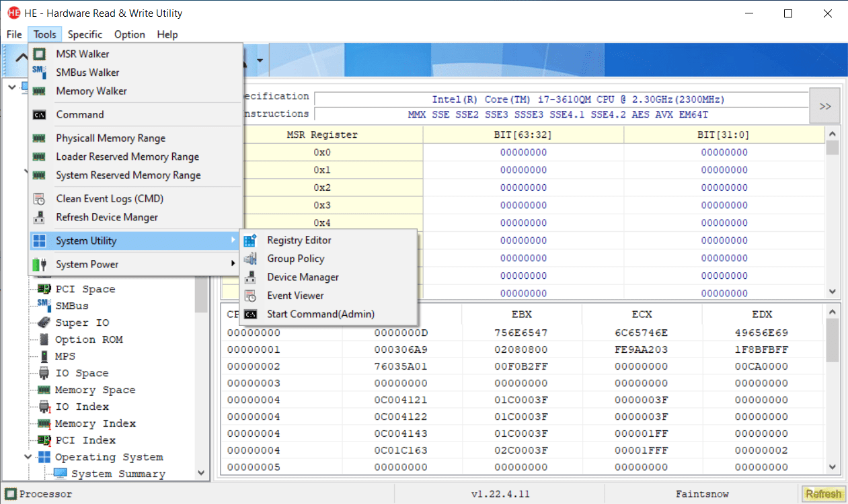Select Memory Index tree item
848x504 pixels.
pos(95,423)
